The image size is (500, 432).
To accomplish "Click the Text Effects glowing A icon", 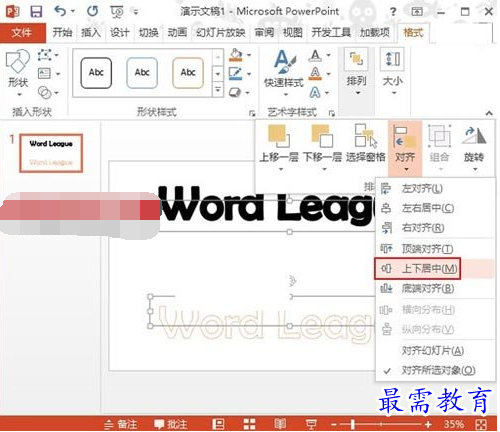I will coord(315,92).
